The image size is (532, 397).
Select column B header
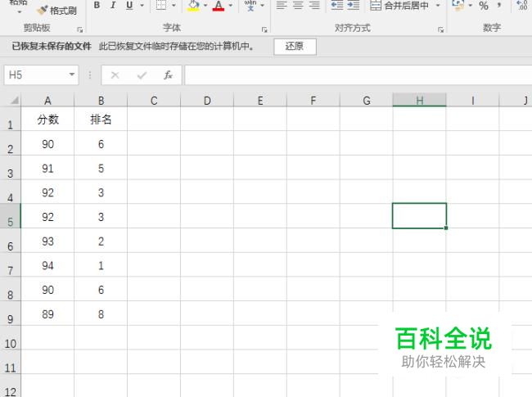[101, 101]
